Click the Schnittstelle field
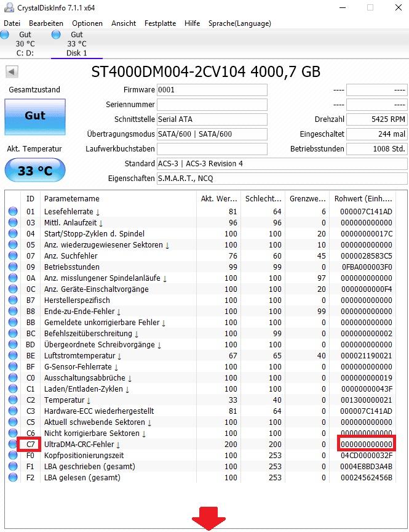The height and width of the screenshot is (532, 409). [x=212, y=119]
